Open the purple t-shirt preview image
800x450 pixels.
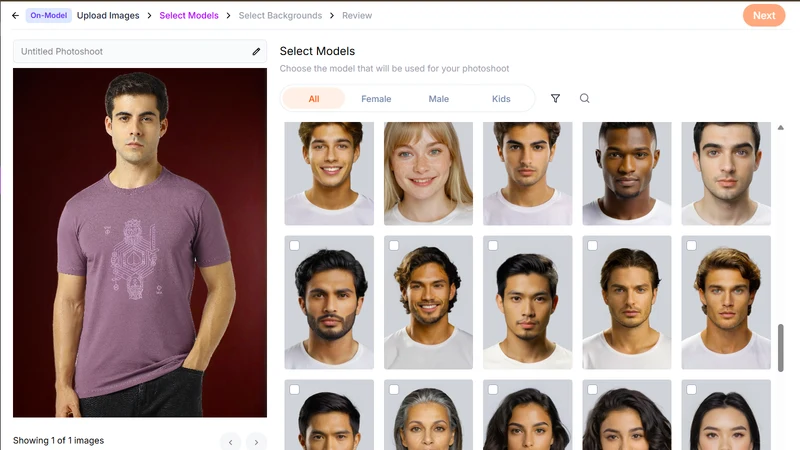140,242
